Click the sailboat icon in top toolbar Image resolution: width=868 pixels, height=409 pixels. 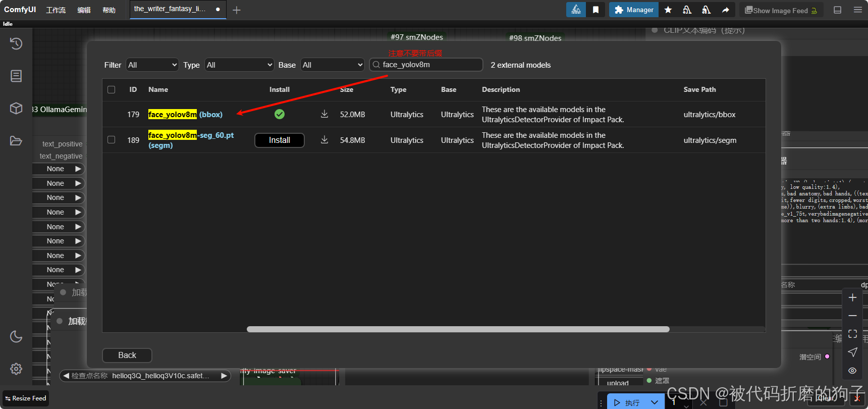(x=576, y=10)
